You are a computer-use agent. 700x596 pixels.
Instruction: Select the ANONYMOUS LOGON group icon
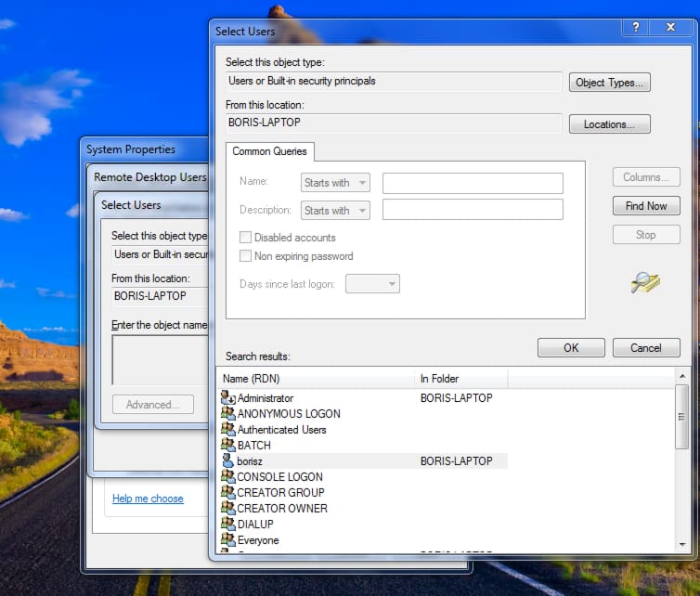[x=227, y=413]
